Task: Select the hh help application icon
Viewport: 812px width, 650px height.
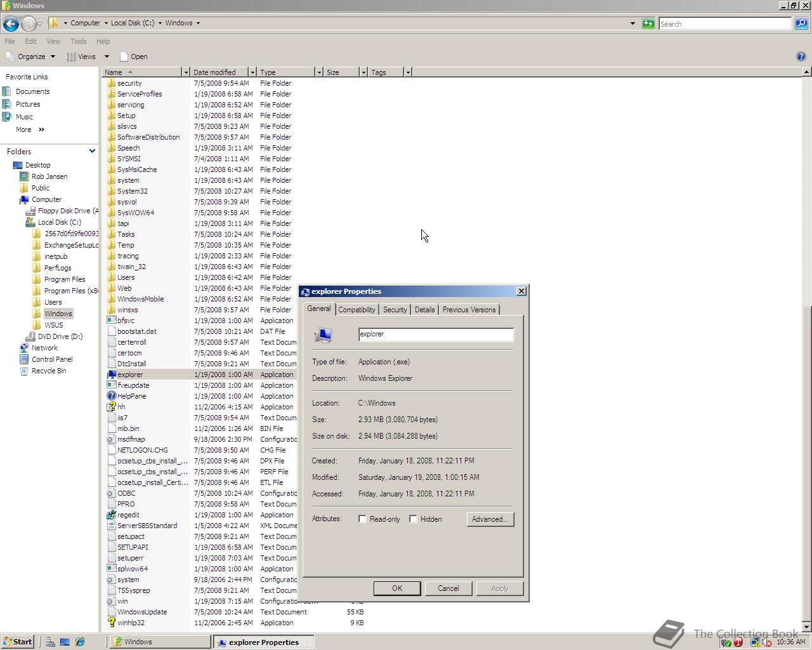Action: pyautogui.click(x=112, y=407)
